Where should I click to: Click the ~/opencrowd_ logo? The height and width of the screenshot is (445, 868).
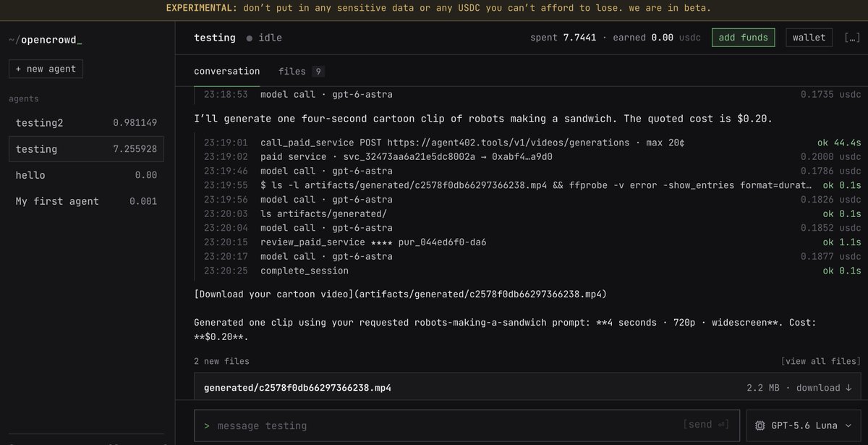pos(46,39)
